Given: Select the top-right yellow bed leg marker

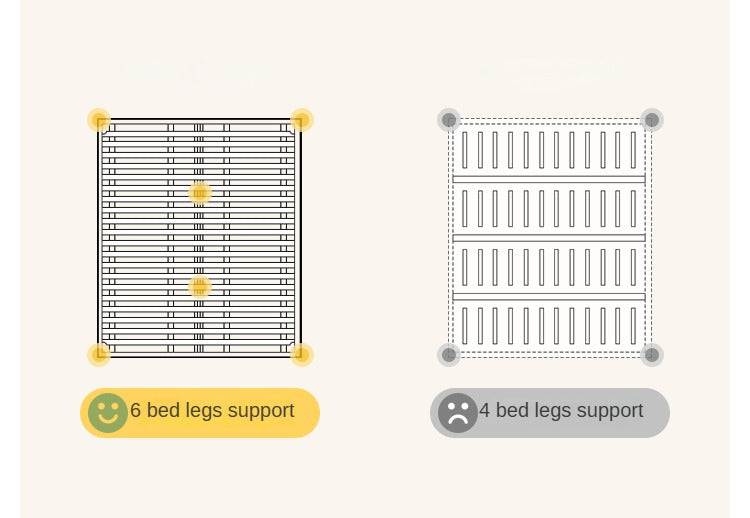Looking at the screenshot, I should pyautogui.click(x=301, y=120).
